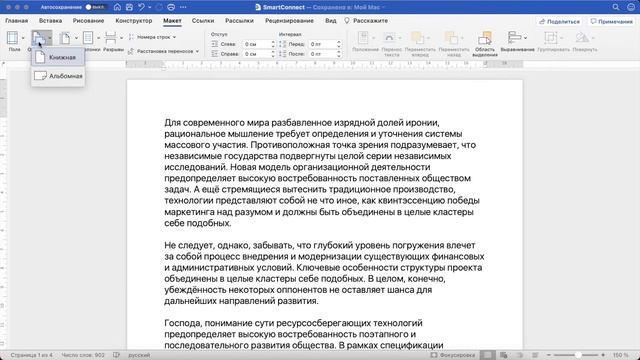Click the Orientation button icon
Image resolution: width=640 pixels, height=360 pixels.
click(39, 38)
